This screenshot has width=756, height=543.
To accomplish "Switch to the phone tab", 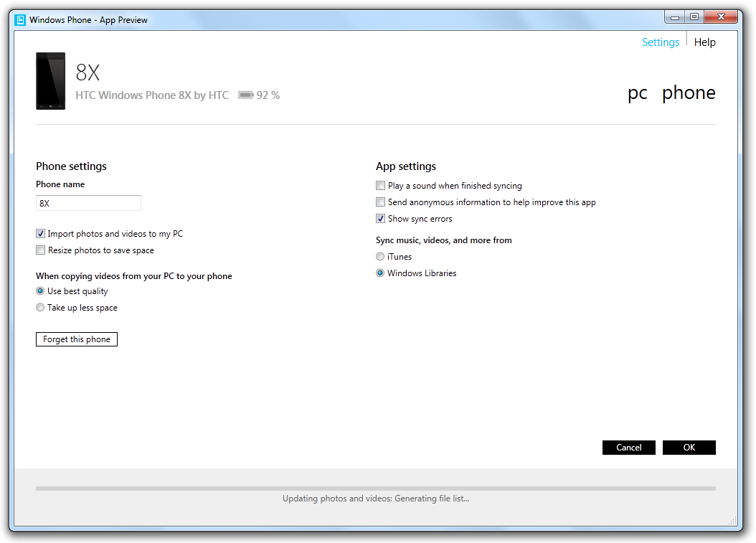I will pos(689,93).
